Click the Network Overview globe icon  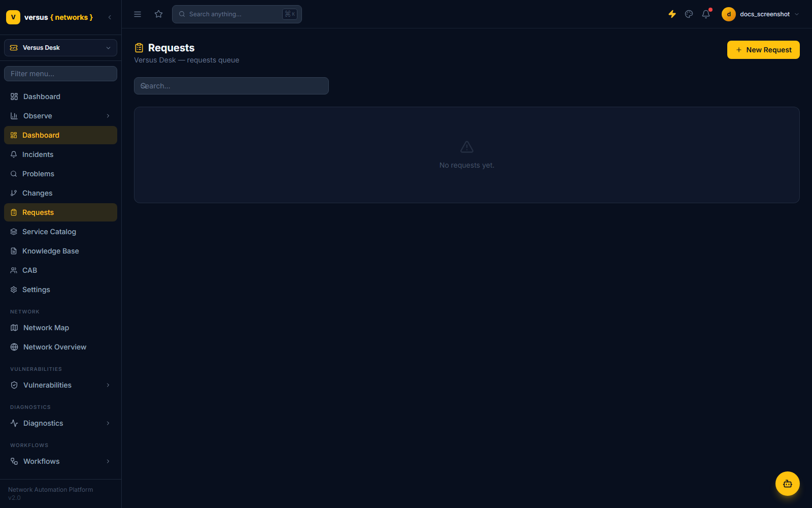pyautogui.click(x=14, y=347)
